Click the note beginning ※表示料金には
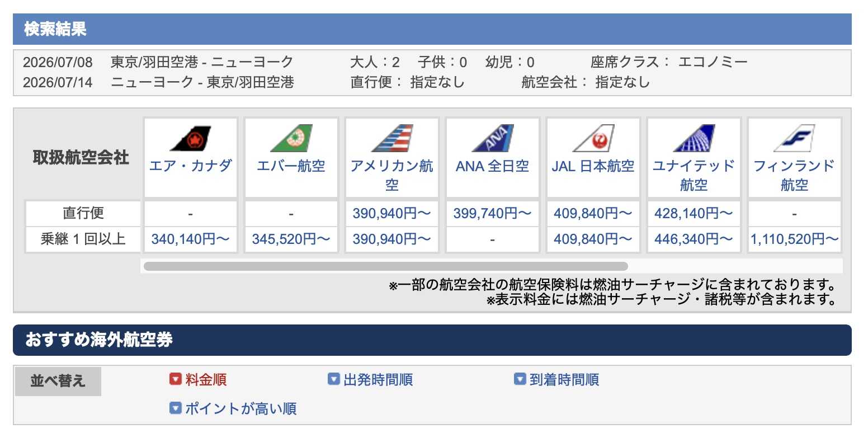The height and width of the screenshot is (433, 868). [662, 300]
